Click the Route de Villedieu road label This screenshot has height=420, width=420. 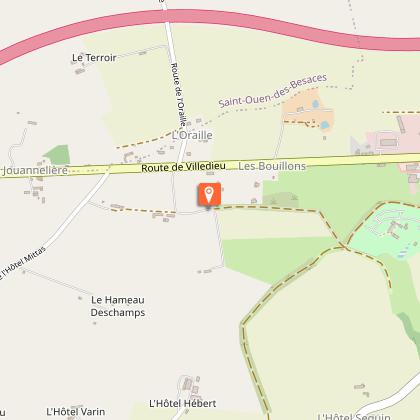coord(183,167)
